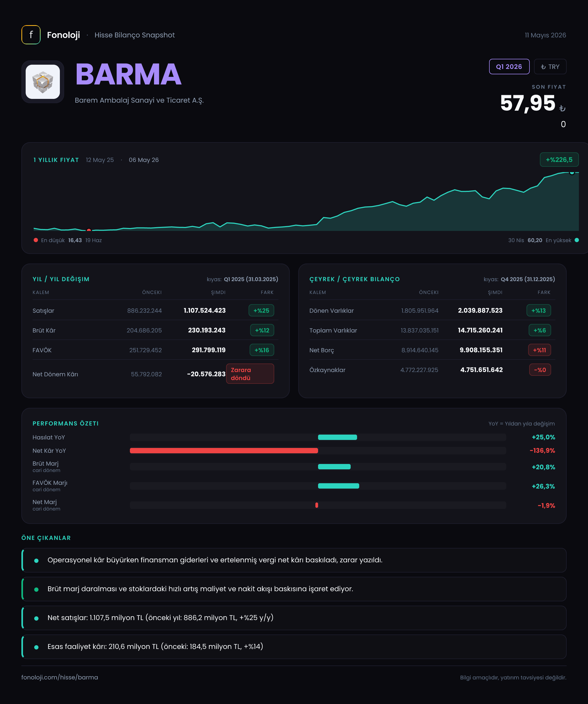This screenshot has height=704, width=588.
Task: Click Özkaynaklar value 4.751.651.642
Action: [481, 370]
